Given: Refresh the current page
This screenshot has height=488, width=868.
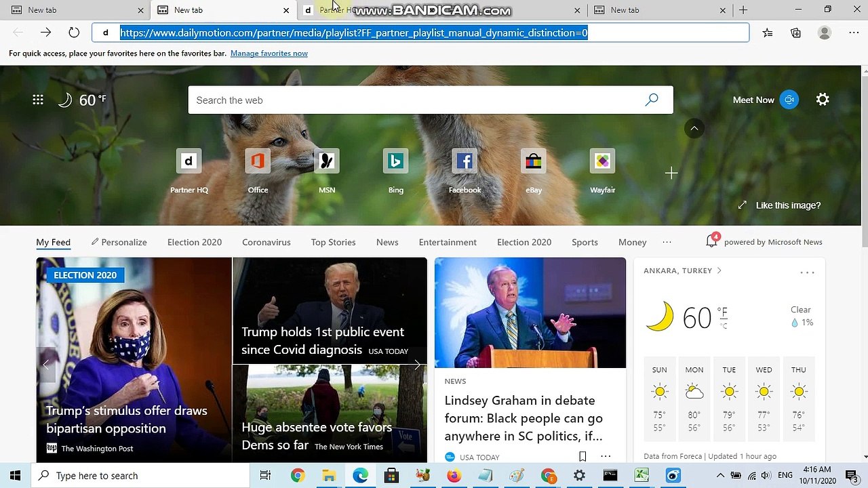Looking at the screenshot, I should click(x=74, y=33).
